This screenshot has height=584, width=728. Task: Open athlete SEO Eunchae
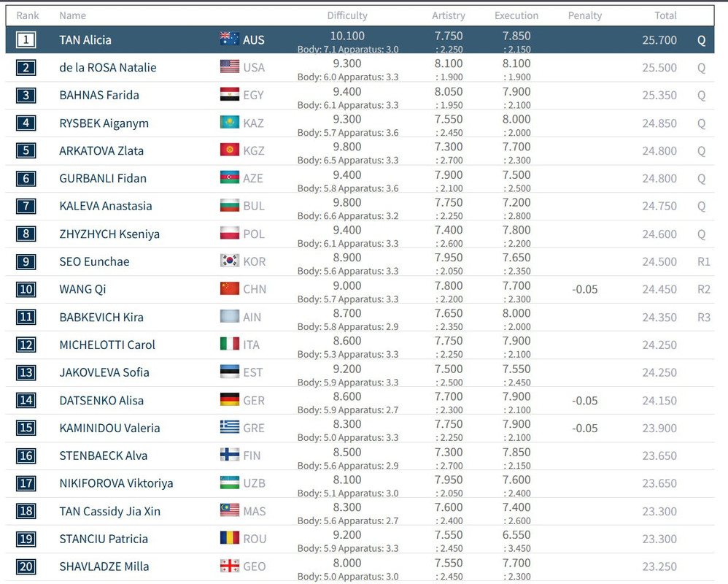click(x=95, y=261)
